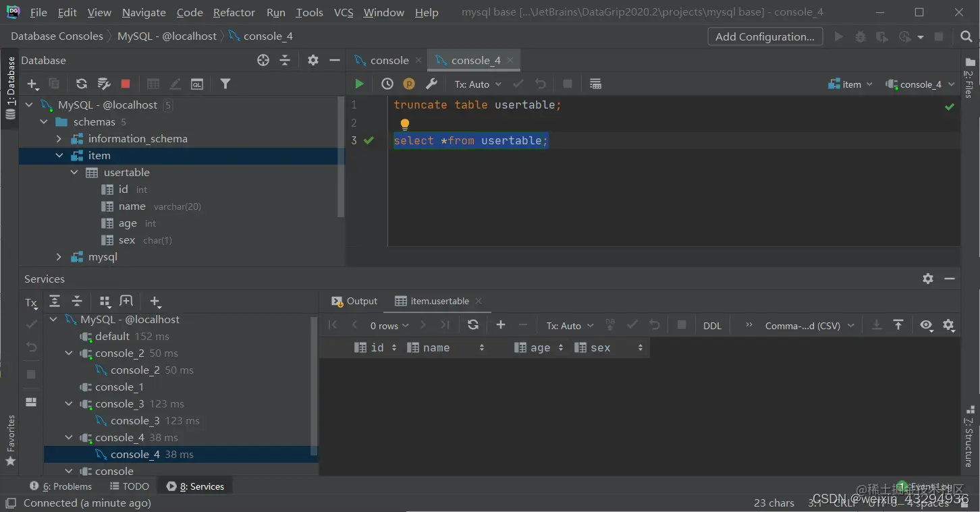Viewport: 980px width, 512px height.
Task: Toggle the Favorites side tool window
Action: [x=11, y=440]
